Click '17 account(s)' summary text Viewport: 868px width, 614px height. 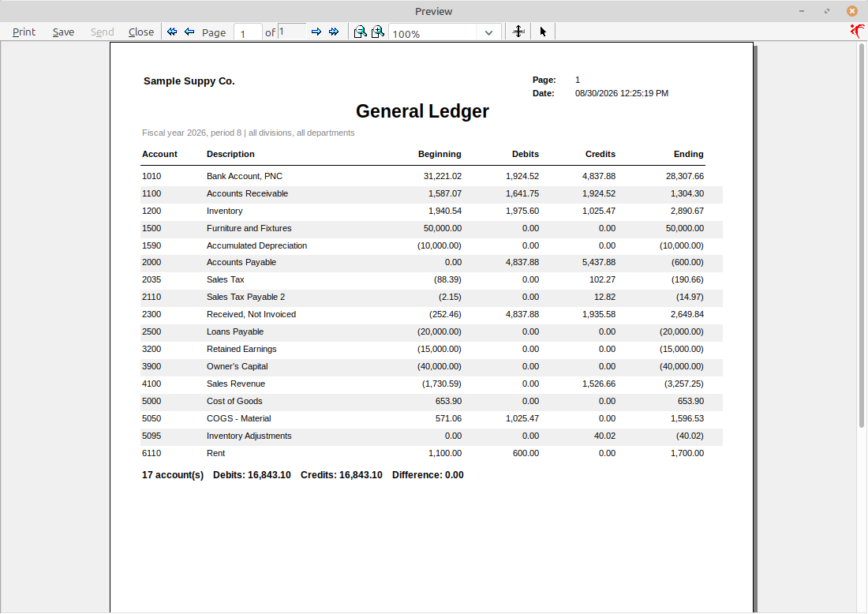[173, 475]
